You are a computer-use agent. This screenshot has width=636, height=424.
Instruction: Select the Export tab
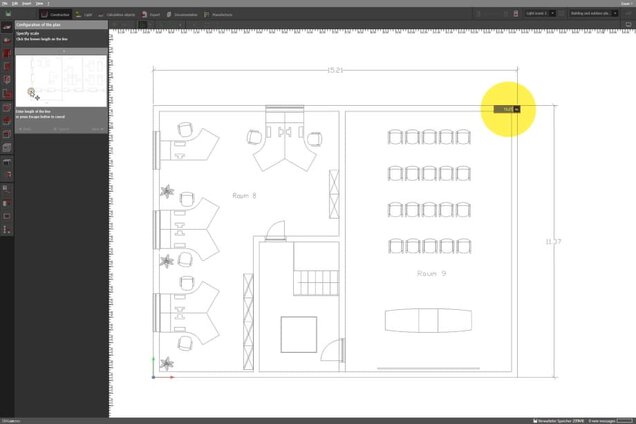(x=151, y=15)
